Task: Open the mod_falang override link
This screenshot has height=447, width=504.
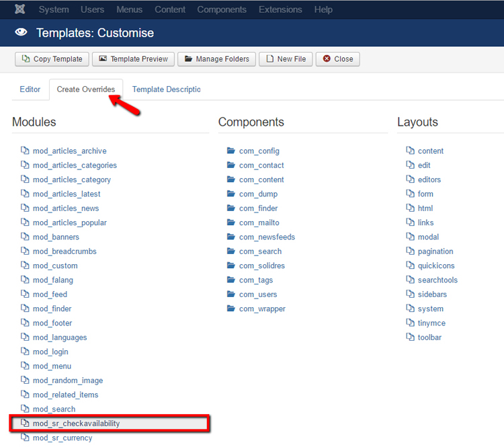Action: 53,280
